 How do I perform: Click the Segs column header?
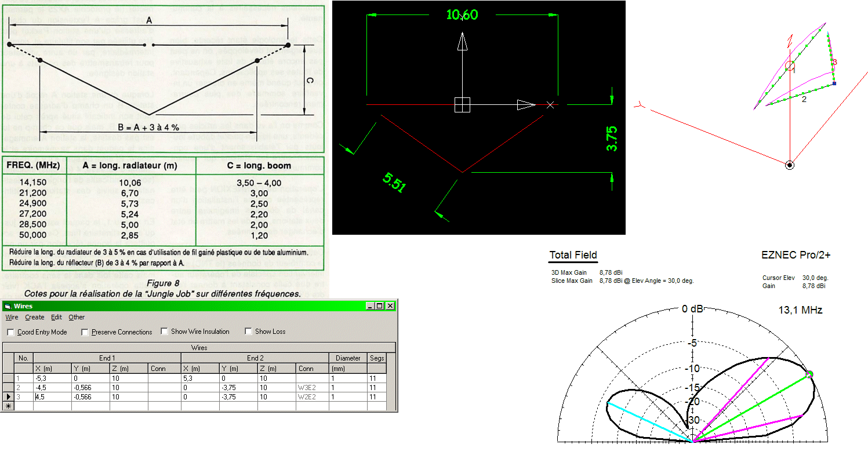point(377,358)
